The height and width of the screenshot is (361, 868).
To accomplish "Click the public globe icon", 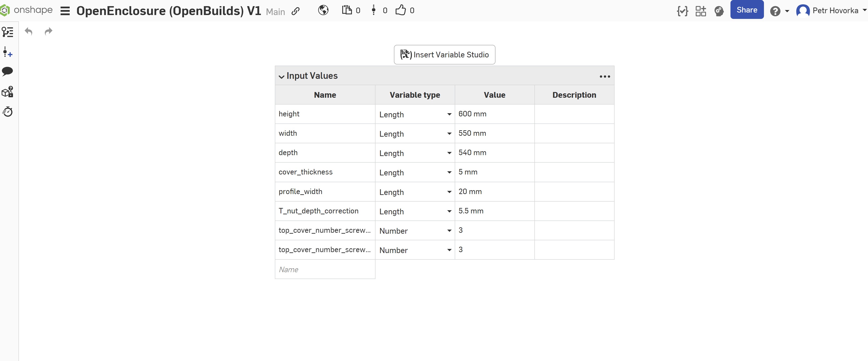I will click(x=323, y=10).
